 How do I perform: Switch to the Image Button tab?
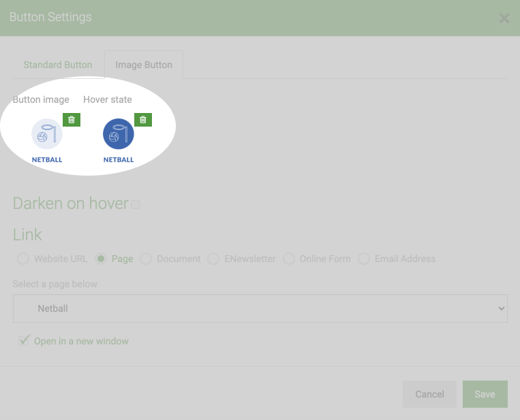click(144, 65)
